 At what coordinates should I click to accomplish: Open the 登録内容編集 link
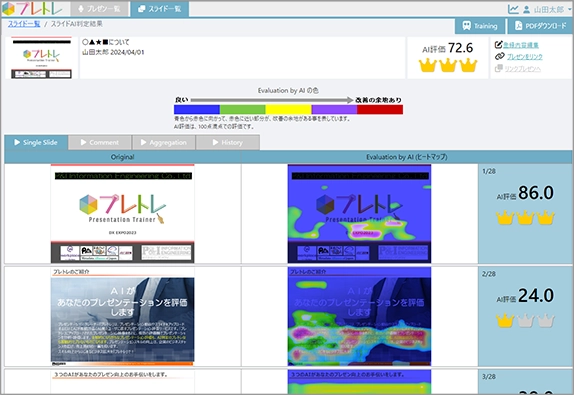[x=521, y=45]
